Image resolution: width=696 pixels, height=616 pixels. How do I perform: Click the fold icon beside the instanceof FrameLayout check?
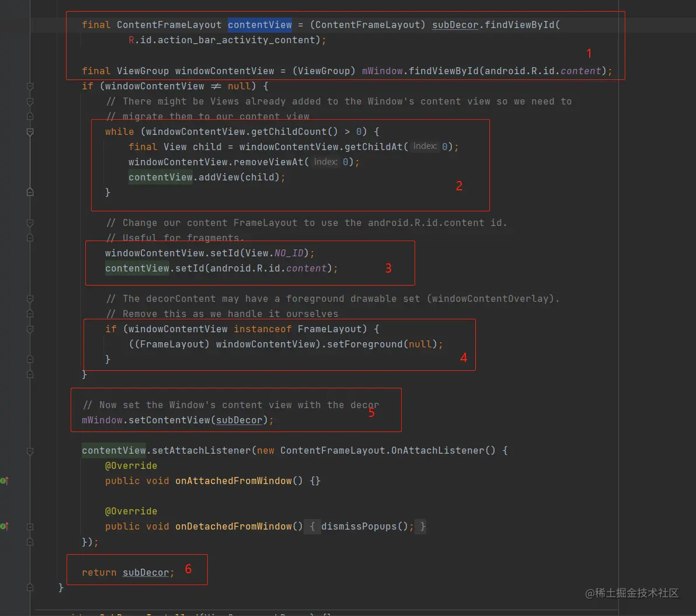pyautogui.click(x=30, y=329)
